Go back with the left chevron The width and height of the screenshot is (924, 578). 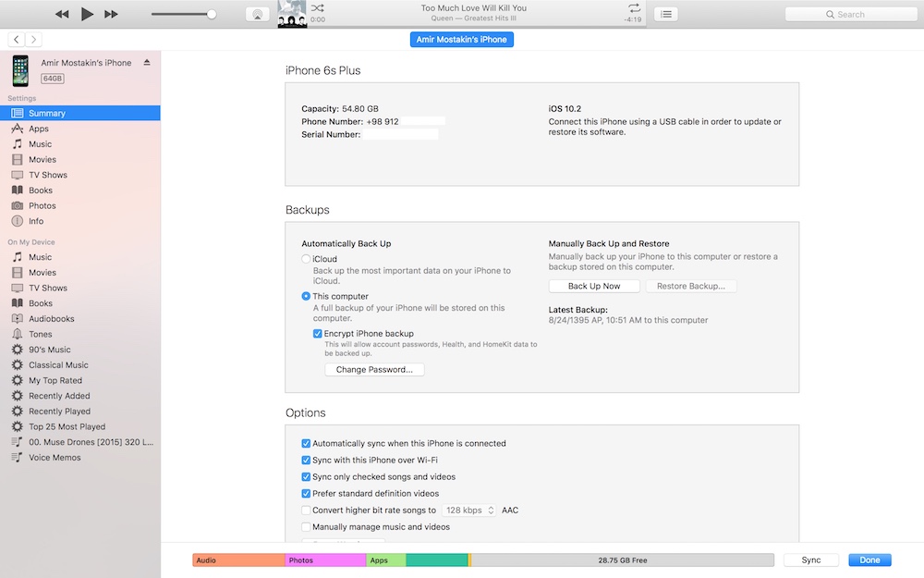[x=17, y=40]
